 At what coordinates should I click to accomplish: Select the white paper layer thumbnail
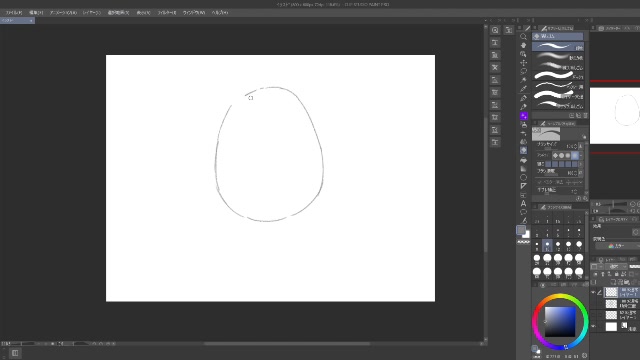coord(611,327)
